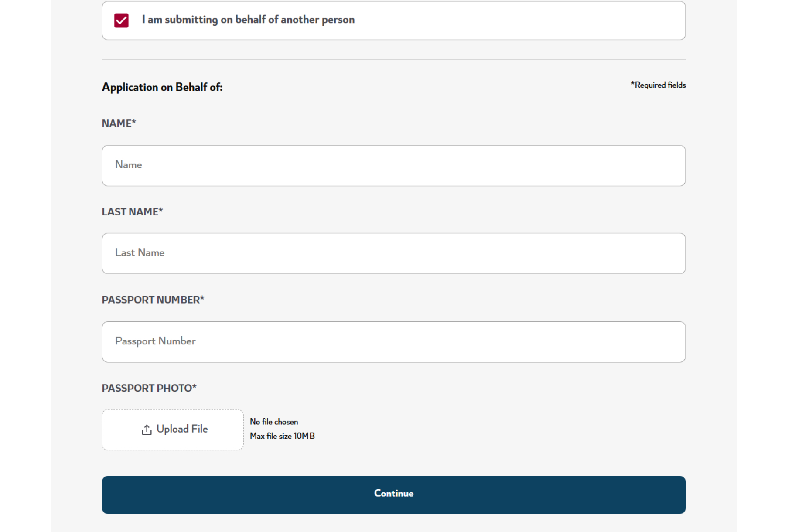Focus the Name input field
The image size is (785, 532).
pyautogui.click(x=393, y=166)
